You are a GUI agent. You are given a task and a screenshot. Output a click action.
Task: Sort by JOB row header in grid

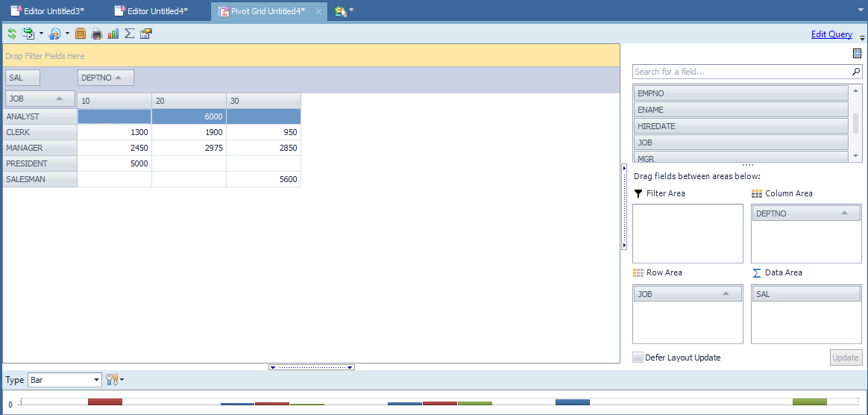tap(40, 99)
